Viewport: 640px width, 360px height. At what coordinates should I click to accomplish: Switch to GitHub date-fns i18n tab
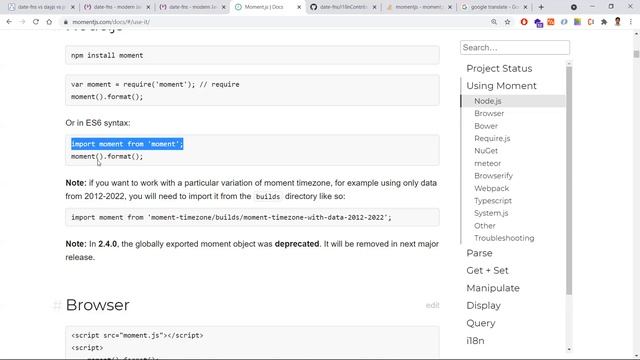pos(343,7)
